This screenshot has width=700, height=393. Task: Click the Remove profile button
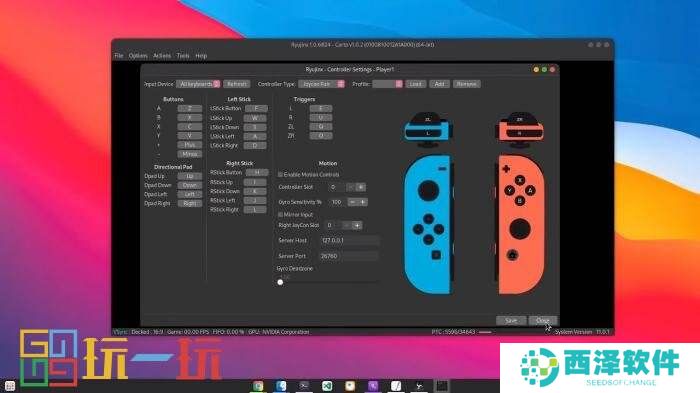point(467,84)
